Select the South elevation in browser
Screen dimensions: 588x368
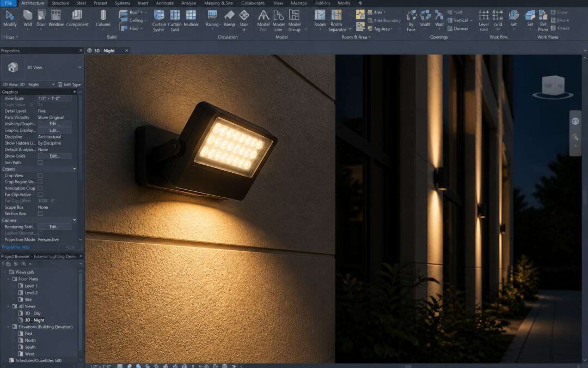click(30, 347)
